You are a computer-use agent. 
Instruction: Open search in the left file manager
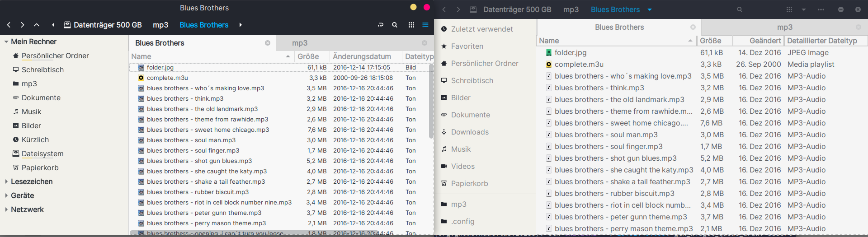pyautogui.click(x=395, y=25)
